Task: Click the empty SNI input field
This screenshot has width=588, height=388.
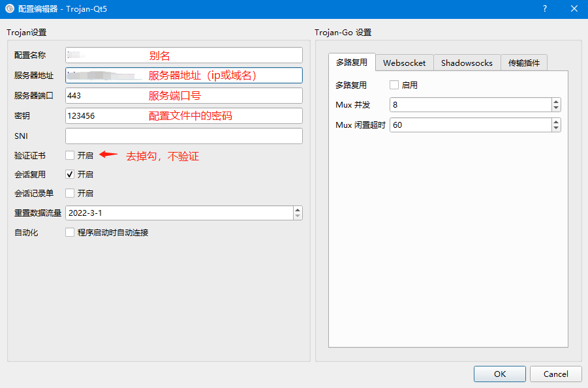Action: 184,136
